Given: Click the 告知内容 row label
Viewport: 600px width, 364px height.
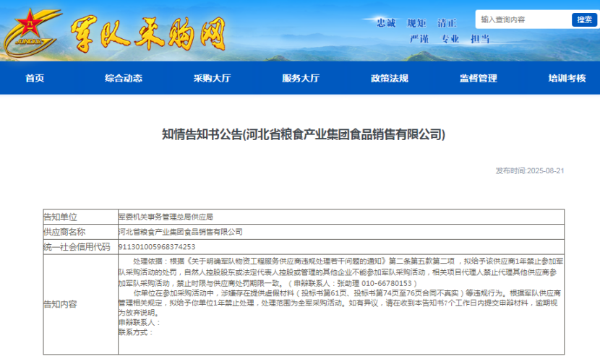Looking at the screenshot, I should click(x=61, y=304).
